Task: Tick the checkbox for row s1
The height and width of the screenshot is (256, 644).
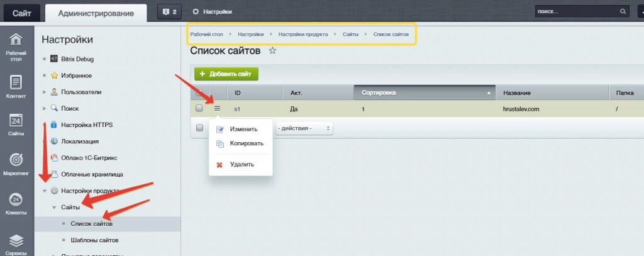Action: [x=199, y=108]
